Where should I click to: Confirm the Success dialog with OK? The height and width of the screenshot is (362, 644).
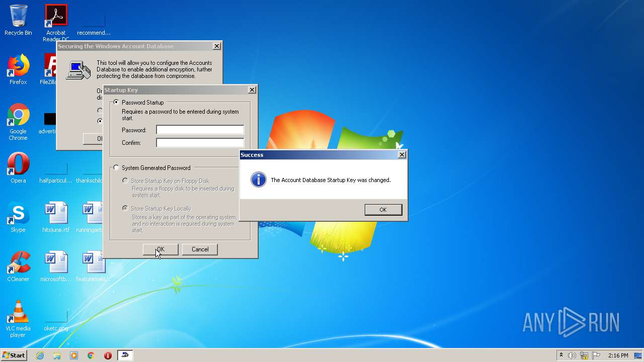click(383, 210)
